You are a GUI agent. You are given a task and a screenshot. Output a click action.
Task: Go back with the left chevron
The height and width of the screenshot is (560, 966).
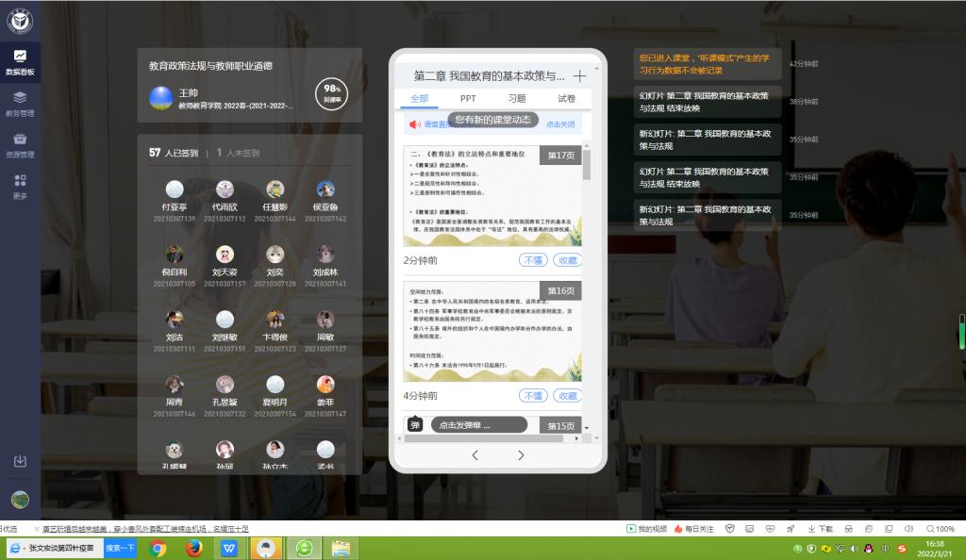pyautogui.click(x=475, y=455)
